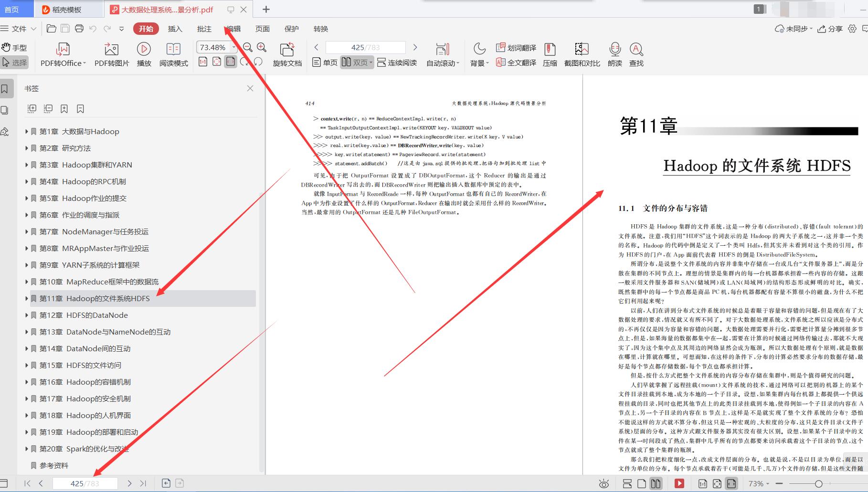Open the 查找 search tool

[636, 55]
